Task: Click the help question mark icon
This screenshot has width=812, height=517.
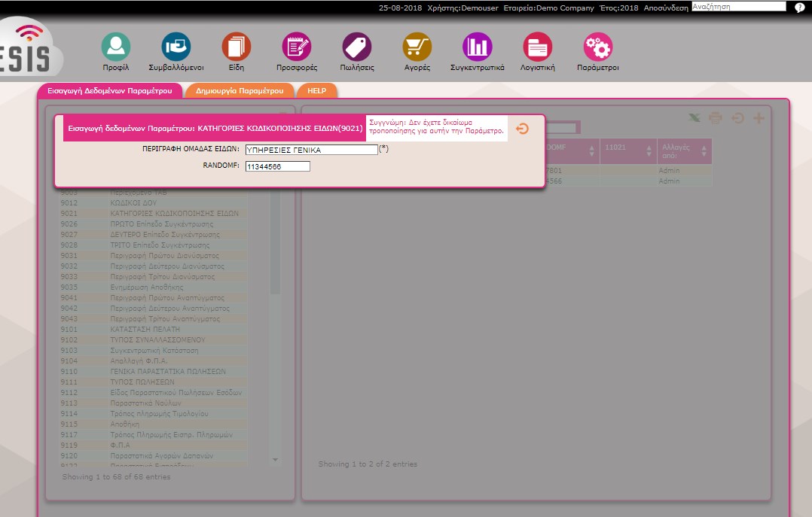Action: pyautogui.click(x=799, y=8)
